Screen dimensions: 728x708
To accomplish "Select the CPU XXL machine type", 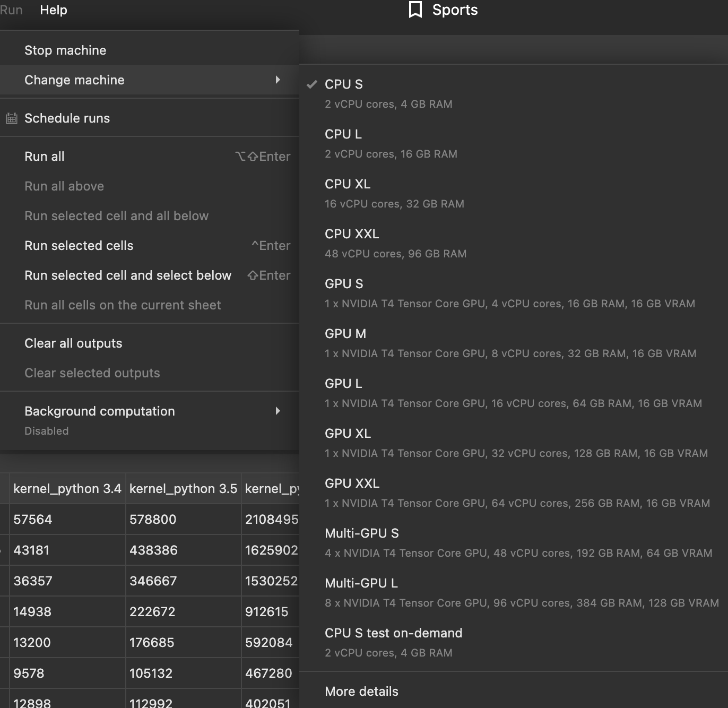I will 352,234.
